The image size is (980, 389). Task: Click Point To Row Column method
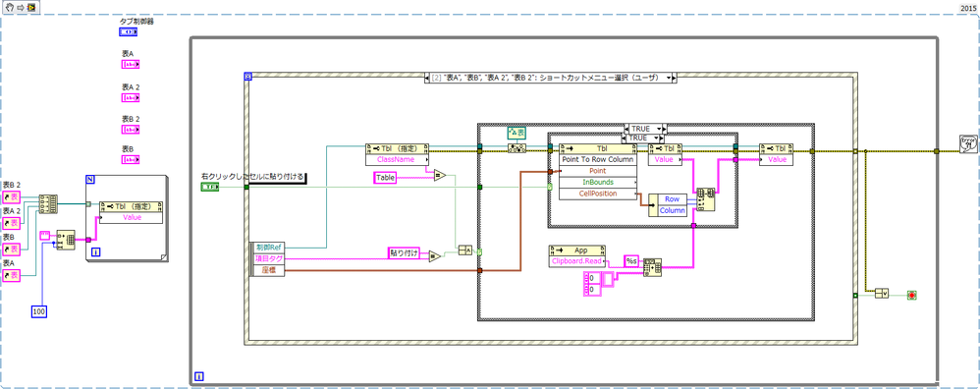598,159
